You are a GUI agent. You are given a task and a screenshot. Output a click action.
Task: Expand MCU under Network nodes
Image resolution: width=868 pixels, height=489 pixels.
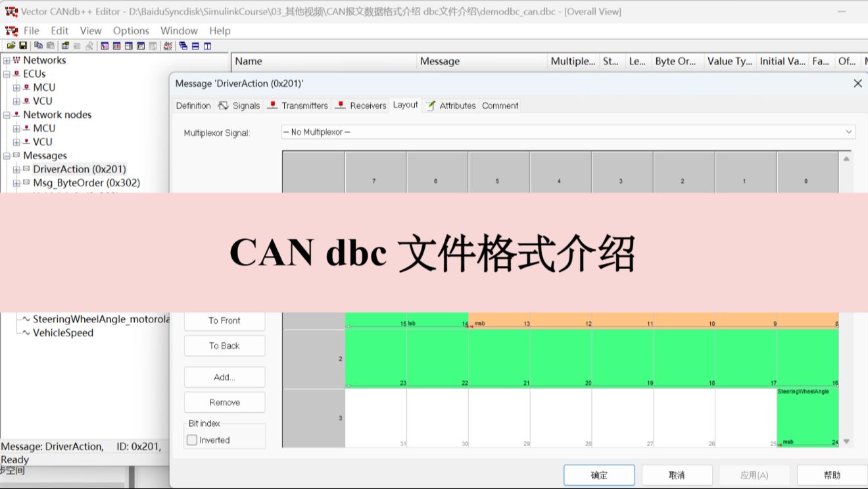click(16, 128)
